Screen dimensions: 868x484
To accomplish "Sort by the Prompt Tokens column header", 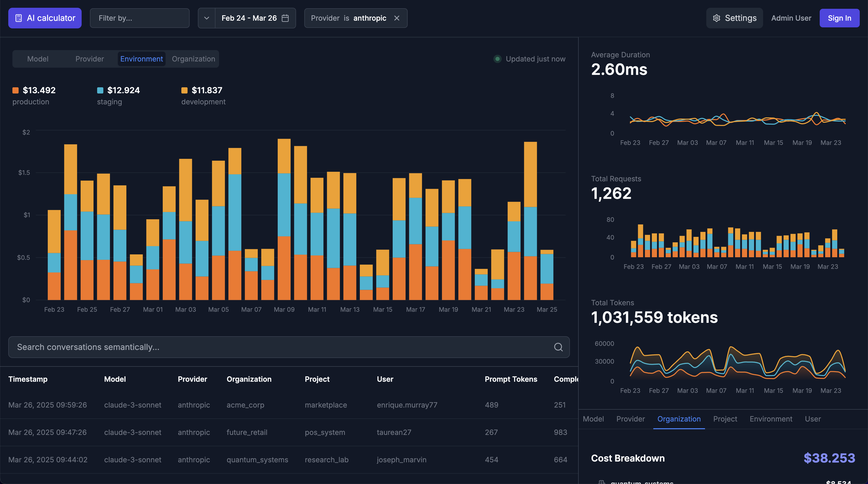I will pos(510,379).
